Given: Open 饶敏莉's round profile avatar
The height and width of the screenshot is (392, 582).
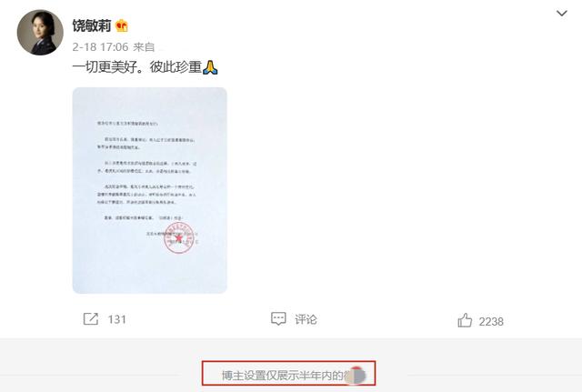Looking at the screenshot, I should click(40, 33).
